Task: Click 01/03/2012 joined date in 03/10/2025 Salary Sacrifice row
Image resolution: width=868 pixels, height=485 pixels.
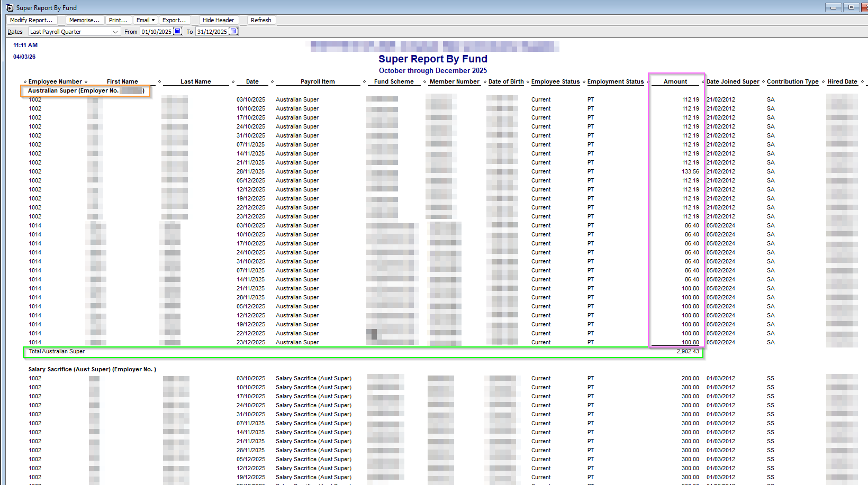Action: point(721,378)
